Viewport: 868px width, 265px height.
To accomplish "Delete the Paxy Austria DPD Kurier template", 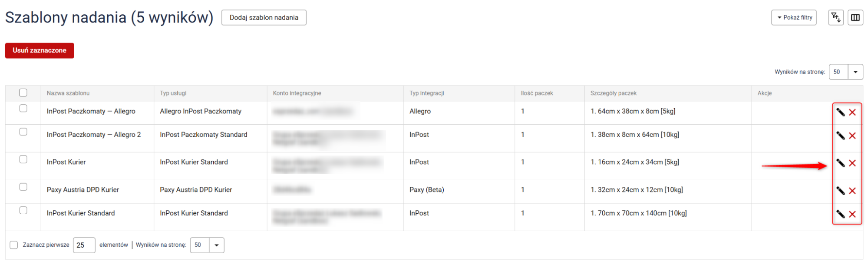I will [x=852, y=191].
